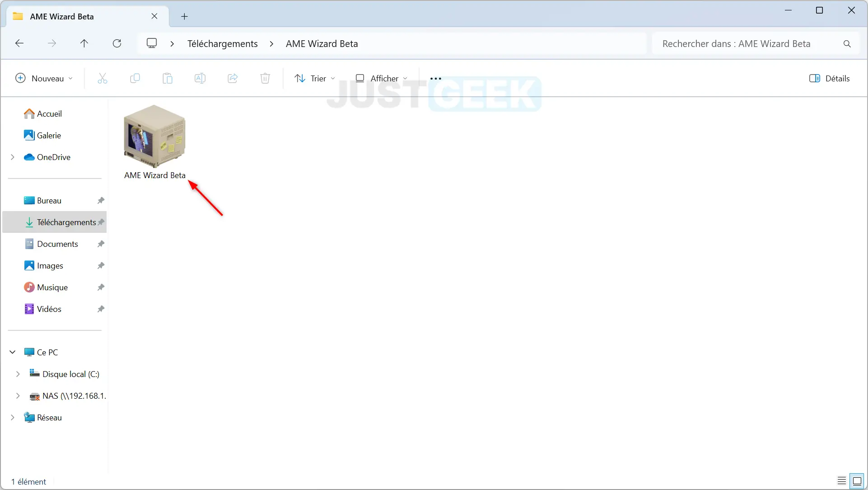
Task: Click Téléchargements in the address breadcrumb
Action: [222, 43]
